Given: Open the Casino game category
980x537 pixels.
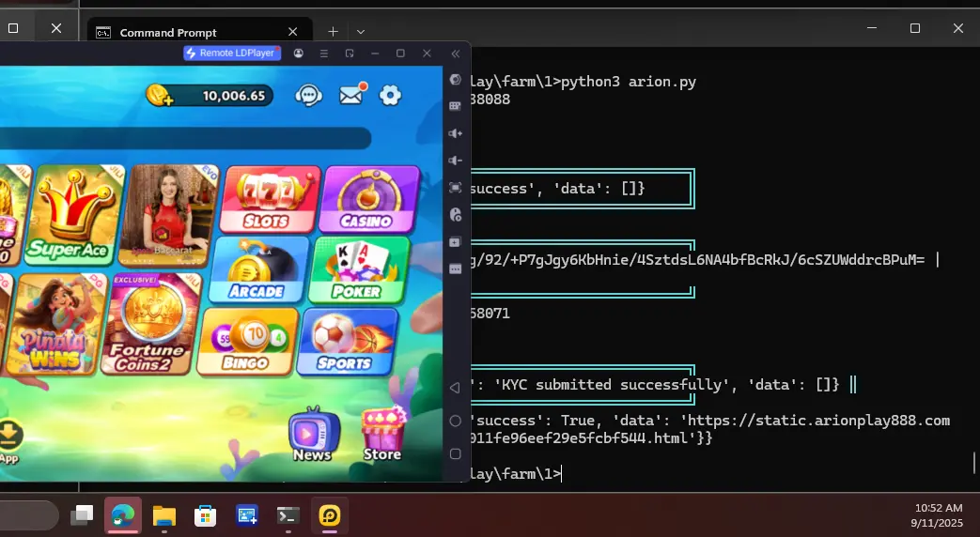Looking at the screenshot, I should tap(369, 199).
